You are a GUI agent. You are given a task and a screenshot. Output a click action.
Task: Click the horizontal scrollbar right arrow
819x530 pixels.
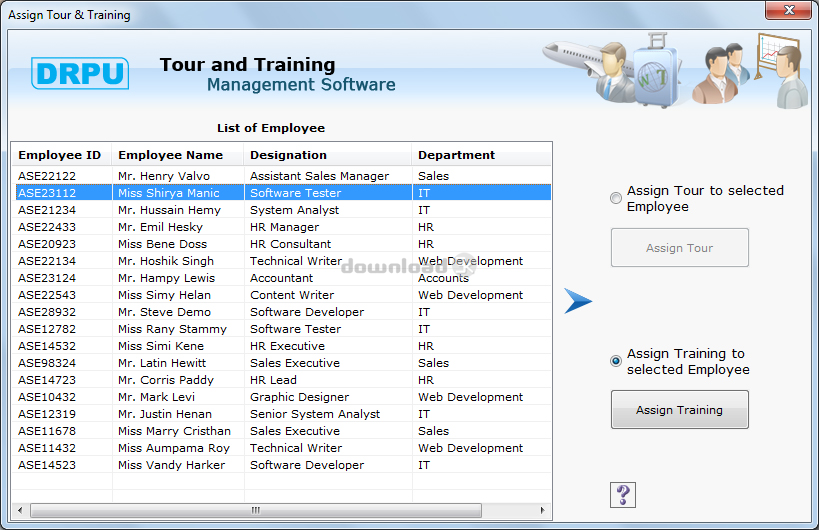(543, 510)
